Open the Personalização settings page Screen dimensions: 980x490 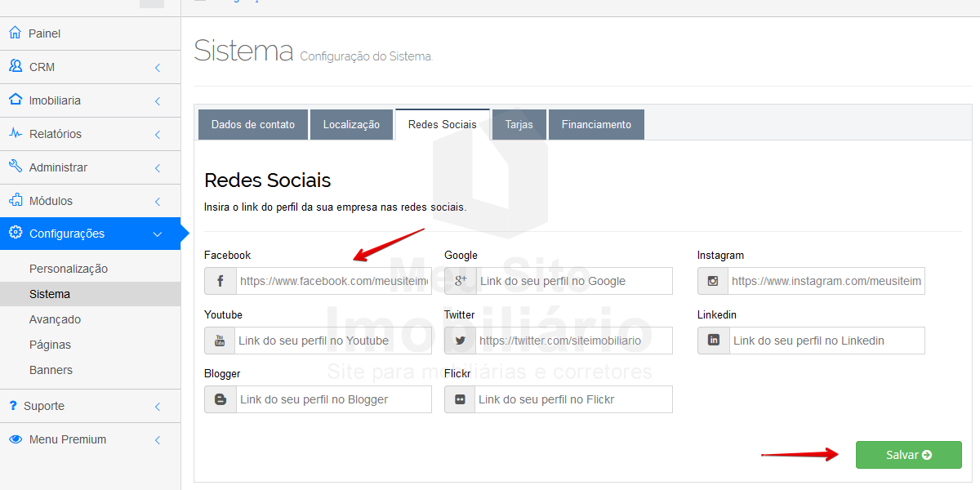tap(69, 269)
